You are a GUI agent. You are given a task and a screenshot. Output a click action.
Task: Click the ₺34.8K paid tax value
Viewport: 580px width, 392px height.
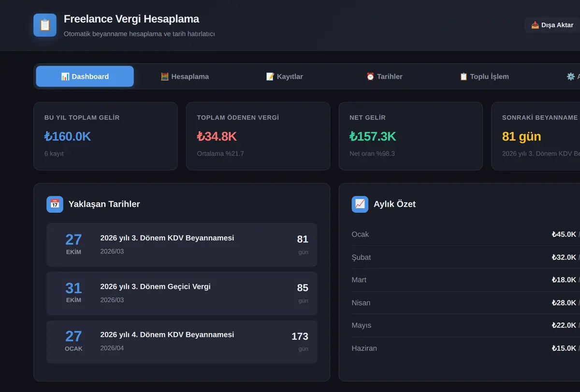[x=217, y=136]
